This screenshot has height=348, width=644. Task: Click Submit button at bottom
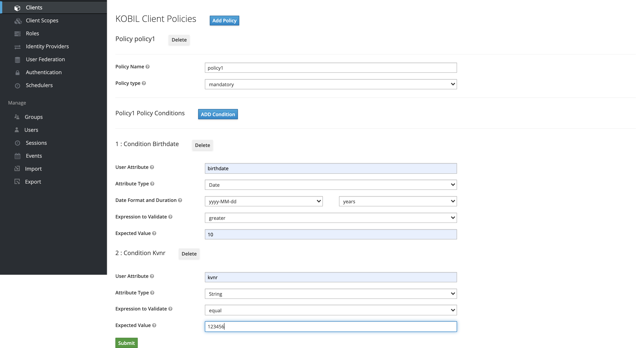[x=127, y=343]
